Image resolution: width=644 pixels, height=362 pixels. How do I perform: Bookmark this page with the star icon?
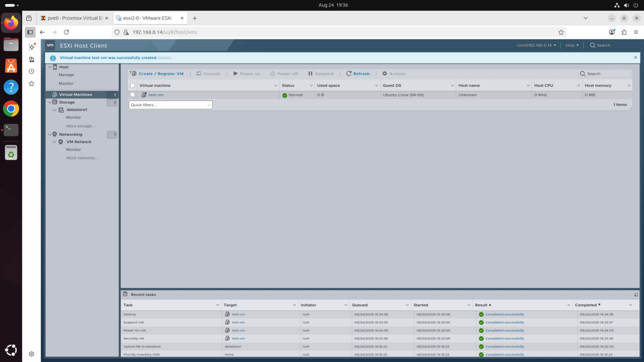[561, 32]
